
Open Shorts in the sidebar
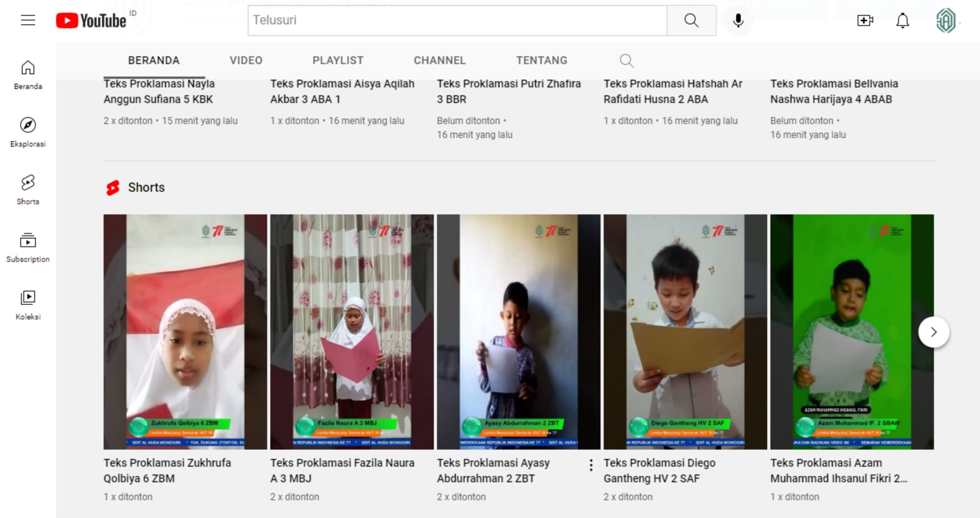pyautogui.click(x=28, y=190)
